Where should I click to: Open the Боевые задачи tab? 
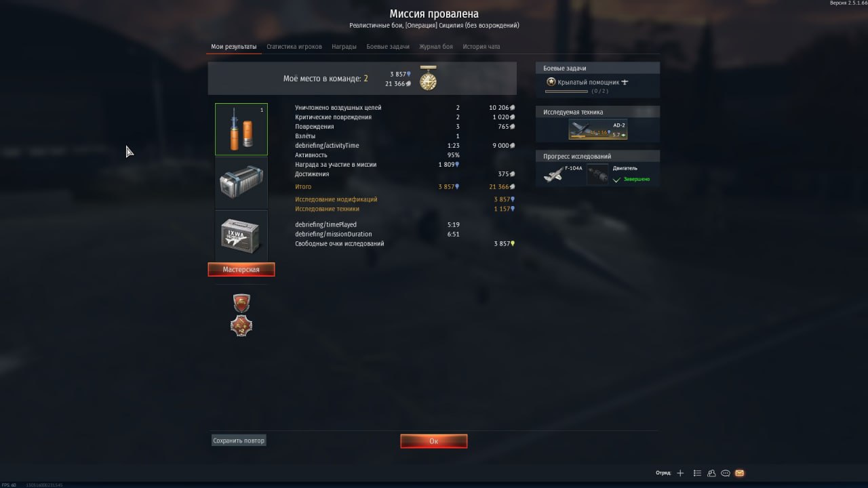[388, 47]
